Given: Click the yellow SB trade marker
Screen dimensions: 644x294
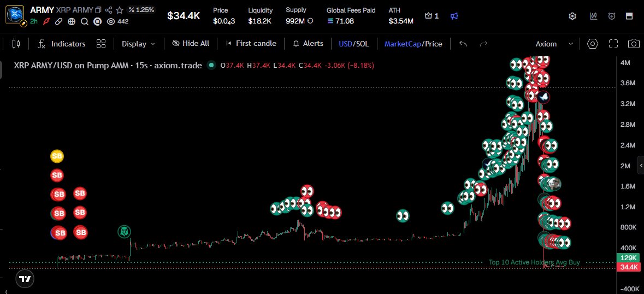Looking at the screenshot, I should click(x=57, y=156).
